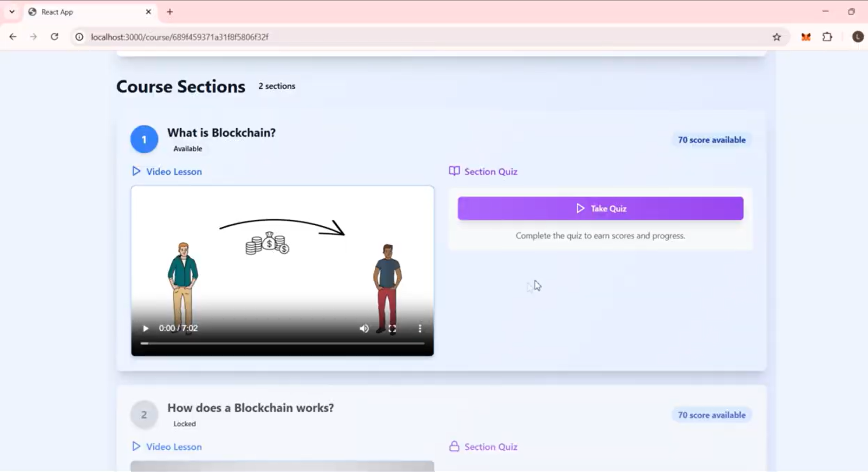Click the Section Quiz book icon
The height and width of the screenshot is (472, 868).
click(x=454, y=171)
